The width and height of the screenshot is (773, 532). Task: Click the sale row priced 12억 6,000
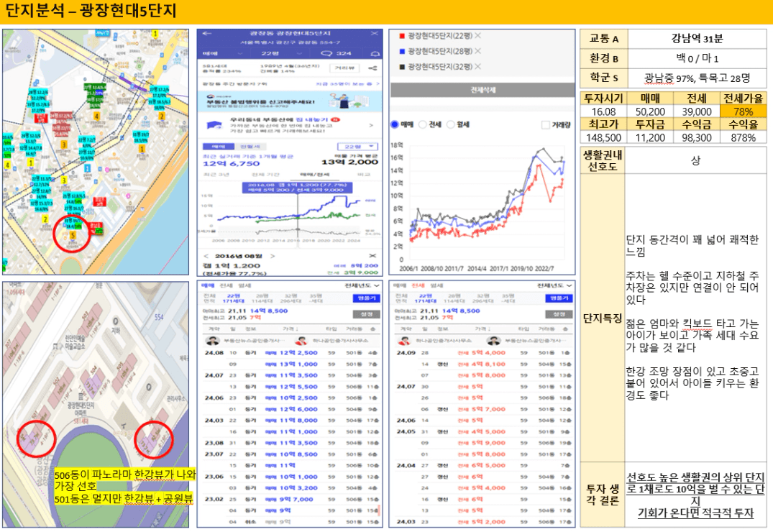291,409
